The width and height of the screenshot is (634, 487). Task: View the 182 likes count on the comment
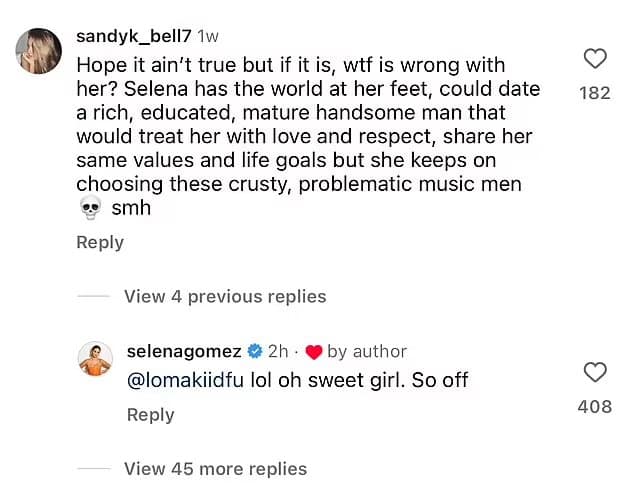594,94
